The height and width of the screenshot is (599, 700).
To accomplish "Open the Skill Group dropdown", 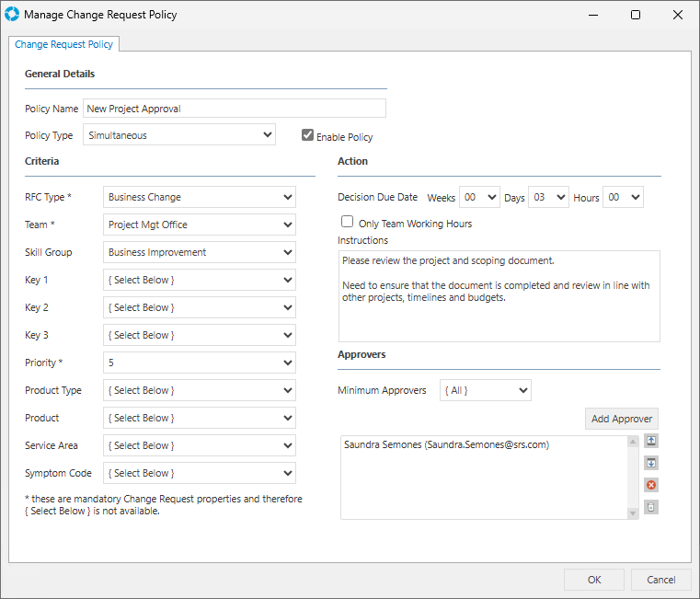I will 200,252.
